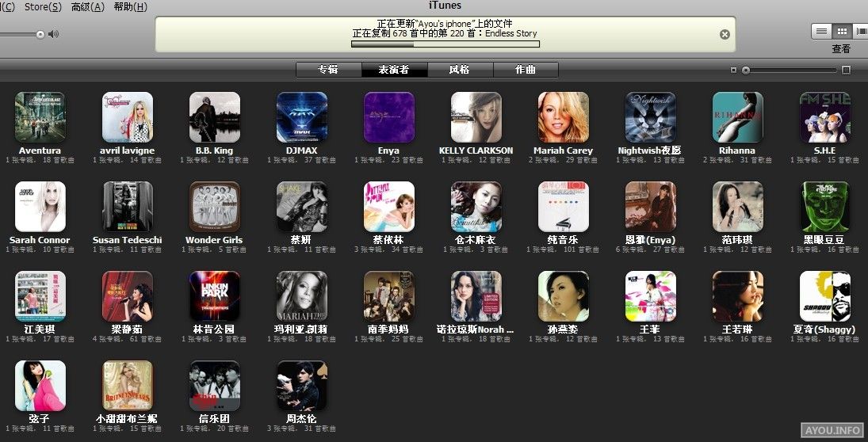The width and height of the screenshot is (868, 442).
Task: Click the 周杰伦 artist name
Action: coord(302,419)
